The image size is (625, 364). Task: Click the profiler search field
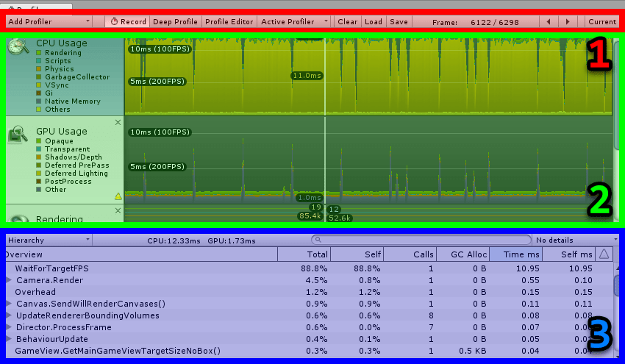pos(421,240)
